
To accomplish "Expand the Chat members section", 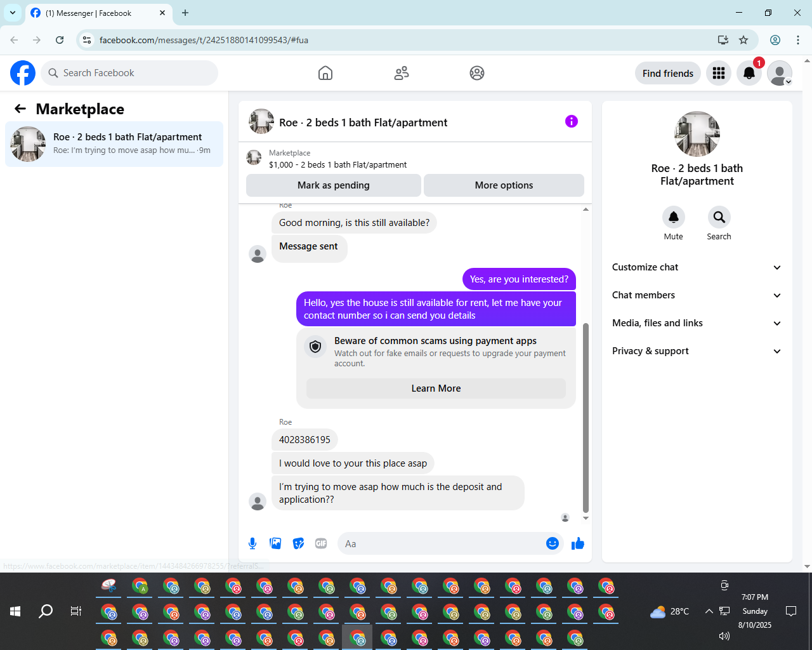I will (x=697, y=295).
